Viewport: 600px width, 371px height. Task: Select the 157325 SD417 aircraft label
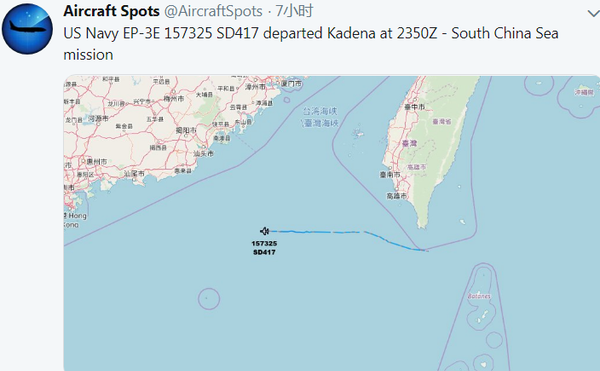264,248
